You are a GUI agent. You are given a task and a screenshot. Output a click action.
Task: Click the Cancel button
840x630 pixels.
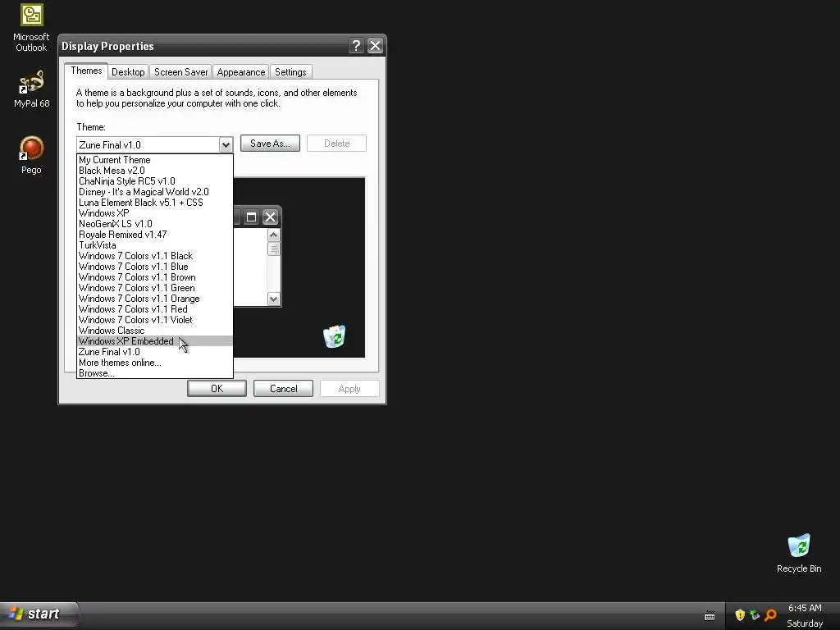(283, 388)
